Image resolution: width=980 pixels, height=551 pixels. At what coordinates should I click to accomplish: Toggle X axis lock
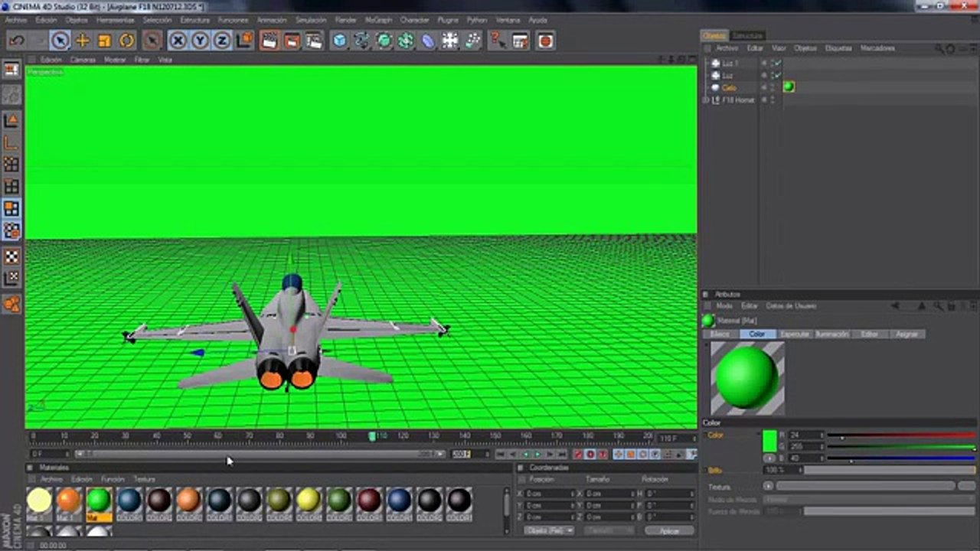pos(178,41)
